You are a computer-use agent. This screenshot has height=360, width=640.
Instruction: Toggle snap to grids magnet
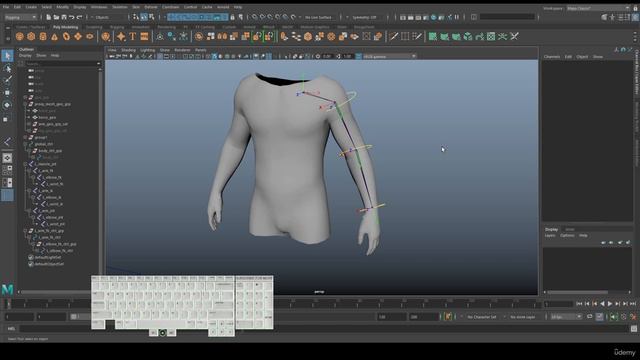coord(254,17)
